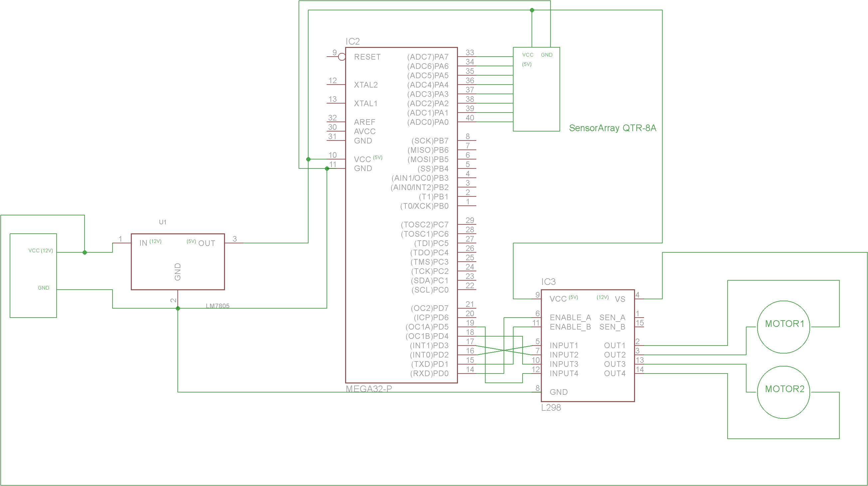Click the IN pin label on LM7805

(x=143, y=243)
